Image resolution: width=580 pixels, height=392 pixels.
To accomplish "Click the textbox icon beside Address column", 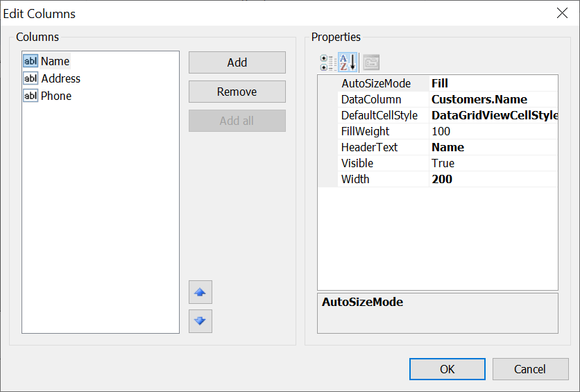I will click(x=31, y=78).
